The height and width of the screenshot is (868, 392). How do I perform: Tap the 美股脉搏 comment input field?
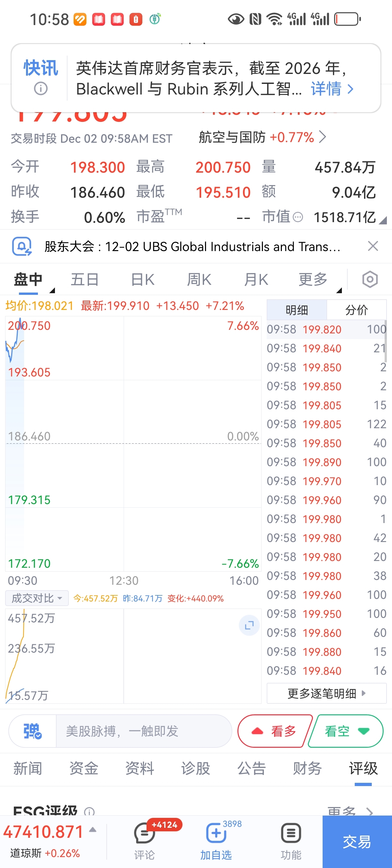143,731
